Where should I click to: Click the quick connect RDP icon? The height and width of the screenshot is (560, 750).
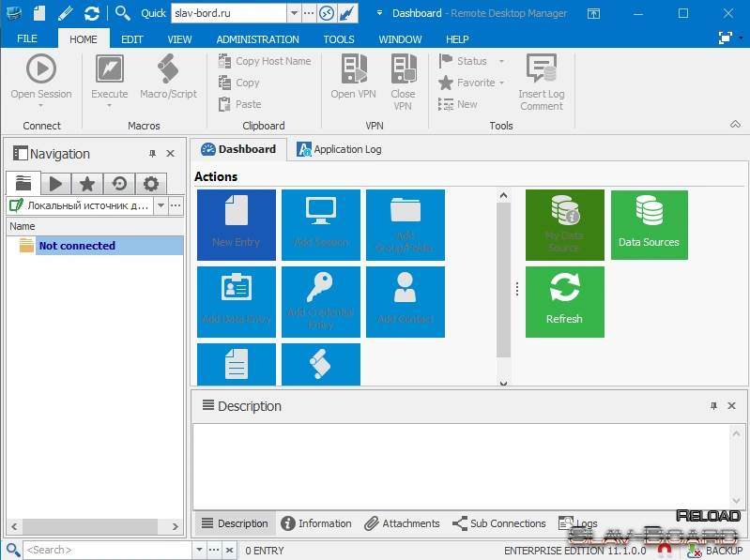pyautogui.click(x=327, y=13)
